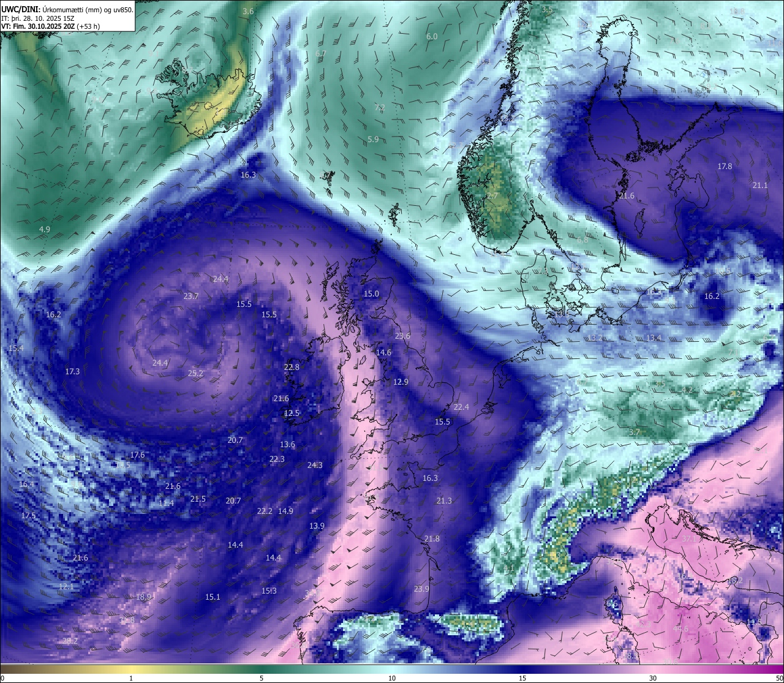Image resolution: width=784 pixels, height=683 pixels.
Task: Click the value '14.6' over northern England
Action: coord(383,352)
